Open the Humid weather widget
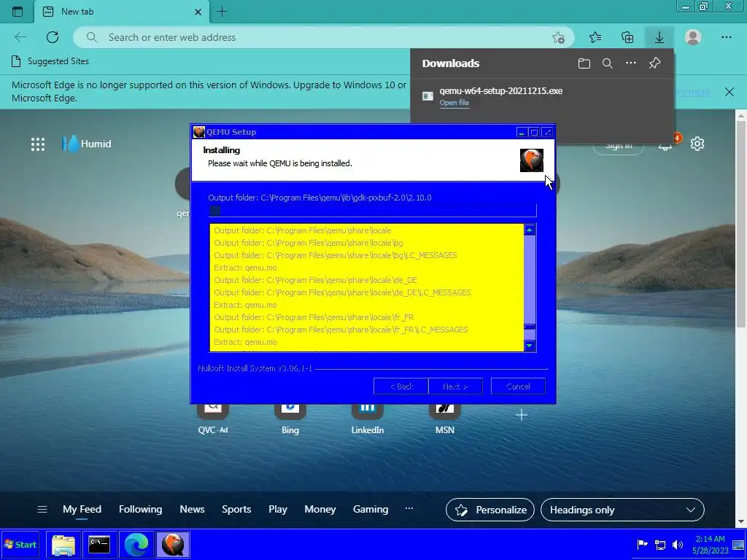747x560 pixels. pos(86,144)
